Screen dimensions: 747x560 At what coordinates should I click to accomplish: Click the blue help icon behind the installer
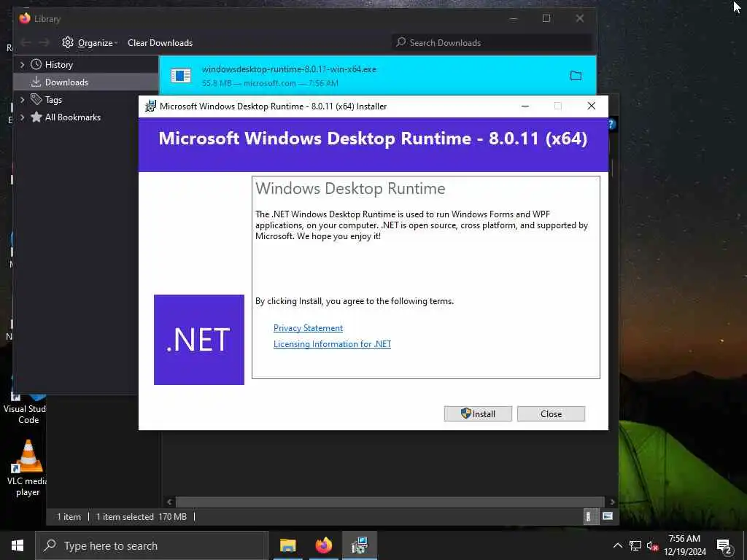[612, 124]
